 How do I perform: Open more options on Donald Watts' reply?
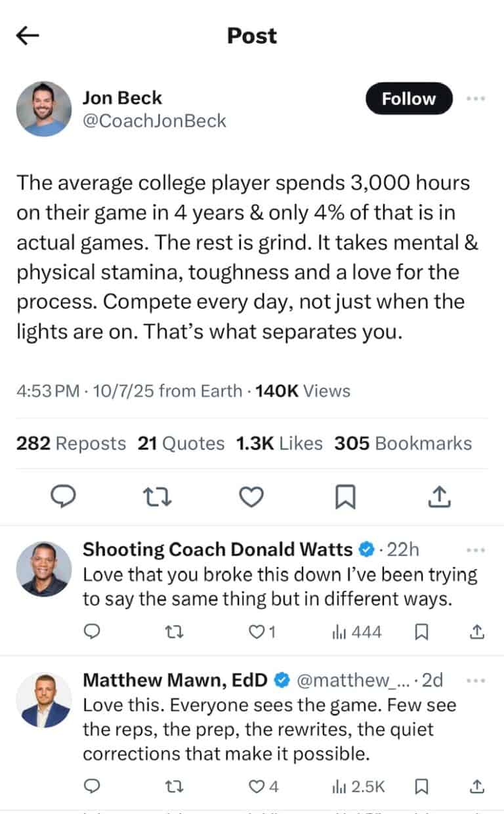(x=475, y=549)
